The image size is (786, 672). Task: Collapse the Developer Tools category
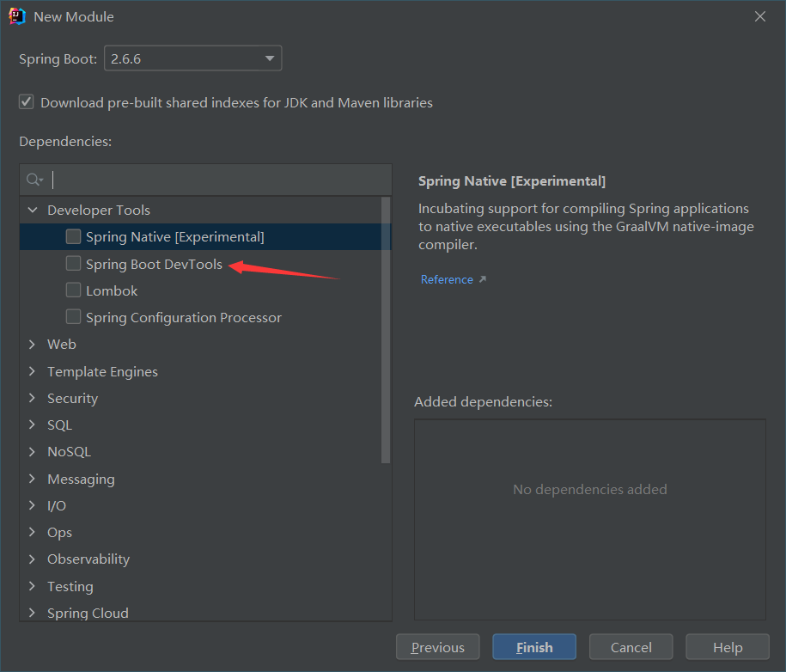coord(32,209)
